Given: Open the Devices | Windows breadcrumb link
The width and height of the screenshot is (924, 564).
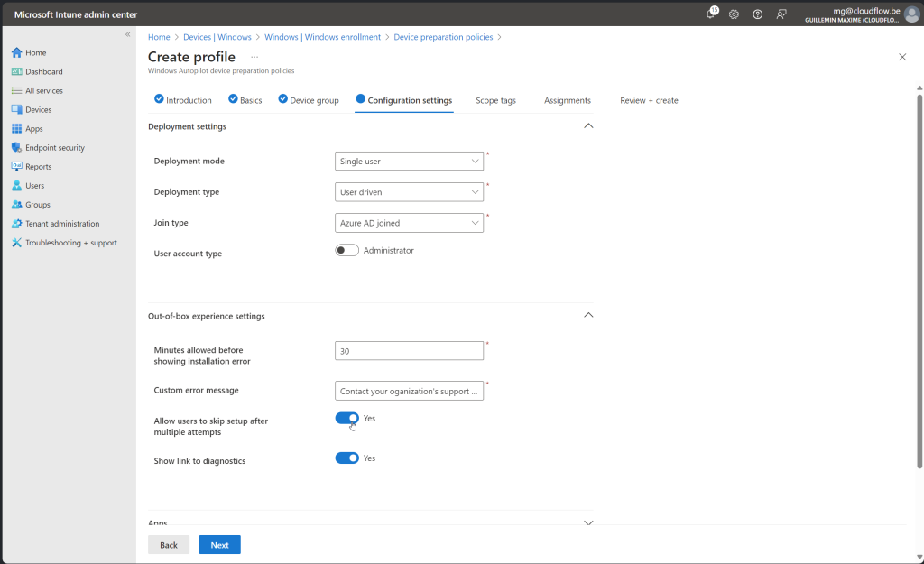Looking at the screenshot, I should (217, 36).
